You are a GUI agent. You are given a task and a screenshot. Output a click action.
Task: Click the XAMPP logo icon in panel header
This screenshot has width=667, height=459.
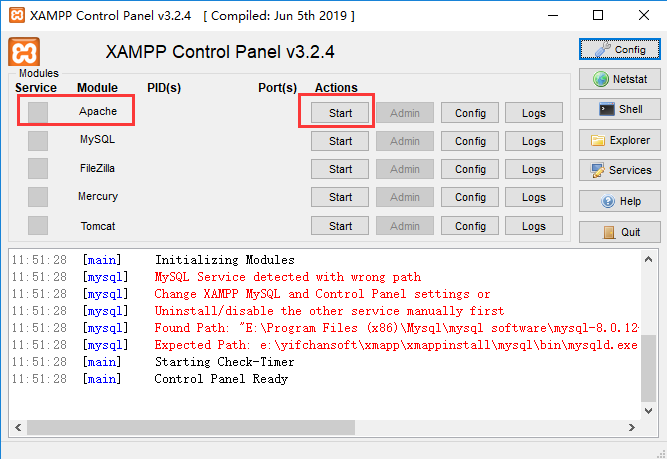pos(24,52)
